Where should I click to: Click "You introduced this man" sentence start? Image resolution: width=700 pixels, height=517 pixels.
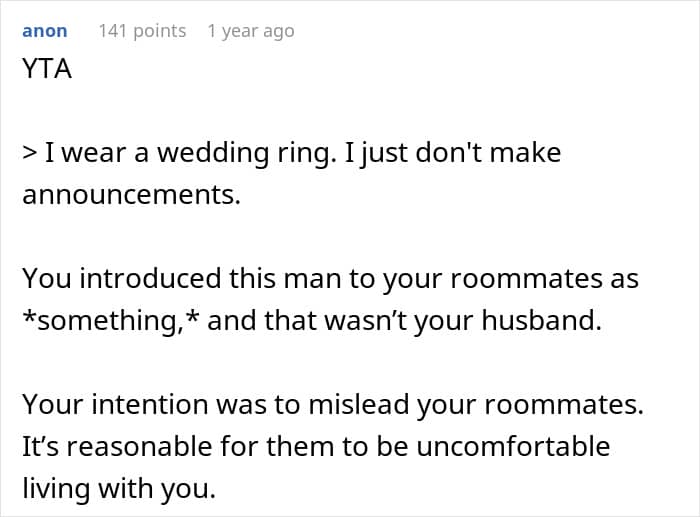140,278
